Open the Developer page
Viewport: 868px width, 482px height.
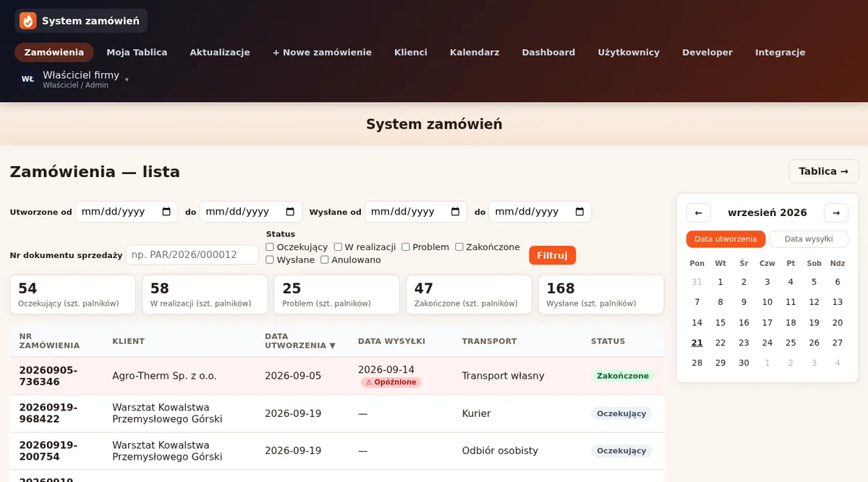click(x=707, y=52)
